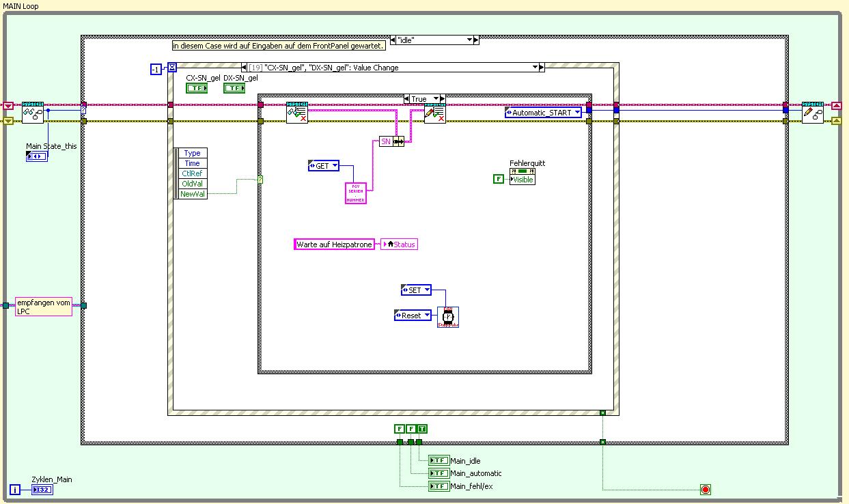The height and width of the screenshot is (504, 849).
Task: Toggle the F constant wired to Visible
Action: pyautogui.click(x=498, y=179)
